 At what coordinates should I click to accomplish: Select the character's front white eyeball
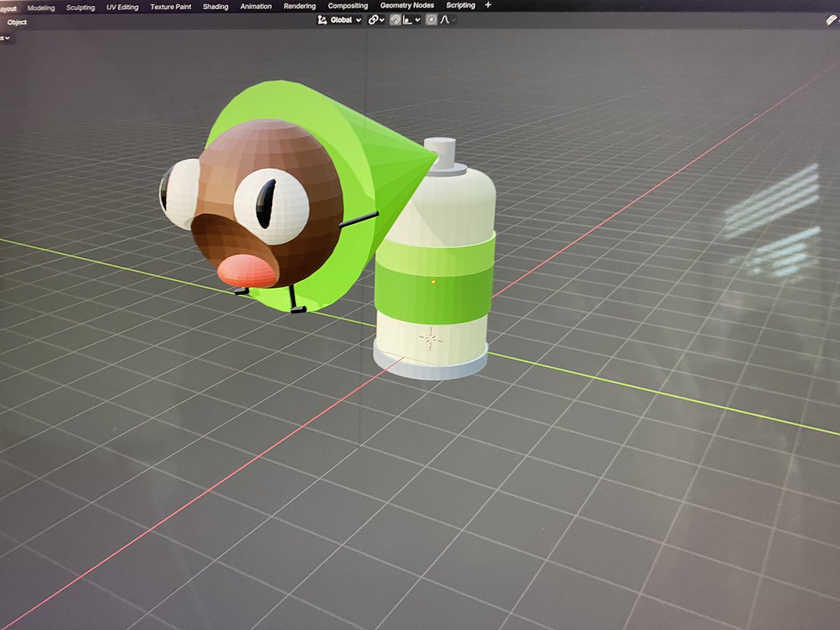272,206
